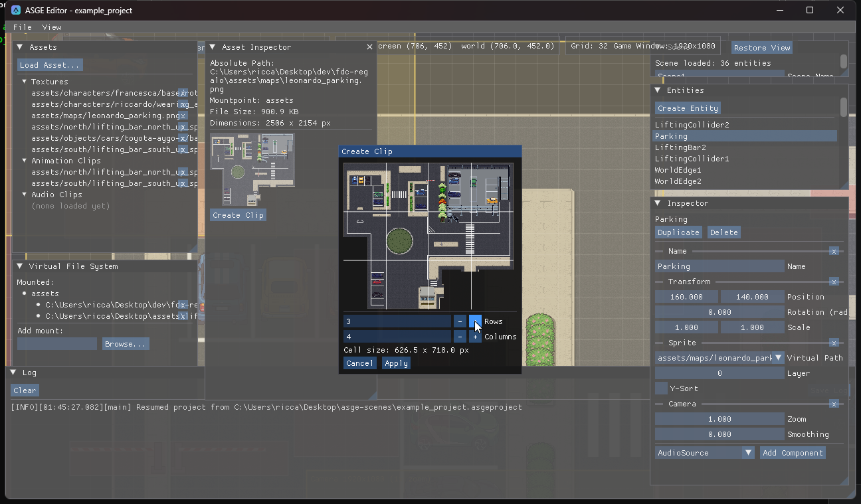This screenshot has width=861, height=504.
Task: Select the WorldEdge2 entity
Action: [745, 181]
